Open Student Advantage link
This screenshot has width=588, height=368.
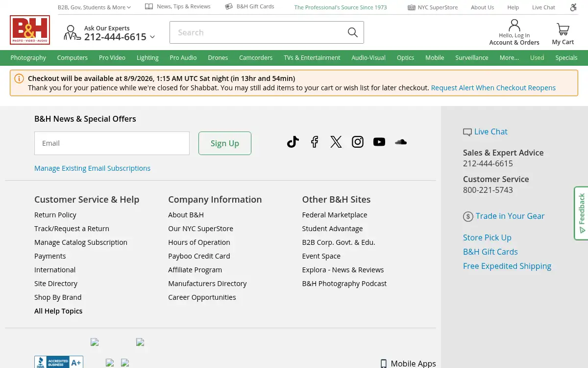pyautogui.click(x=333, y=229)
